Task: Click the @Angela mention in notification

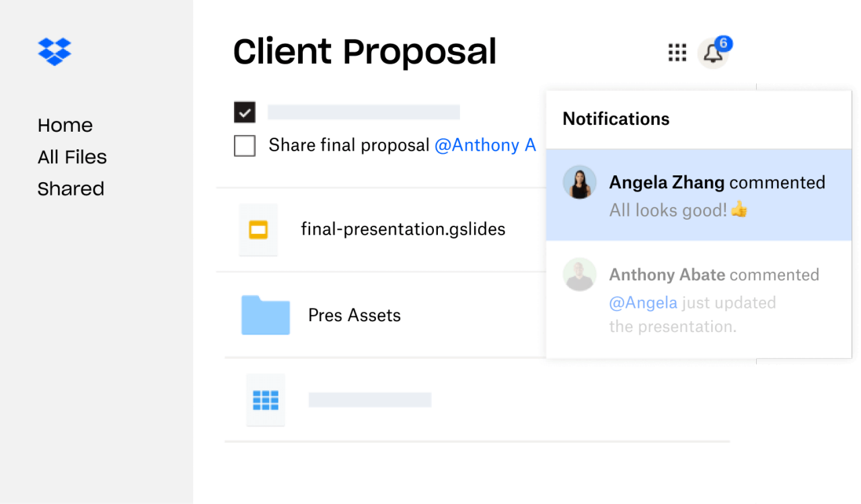Action: click(x=643, y=303)
